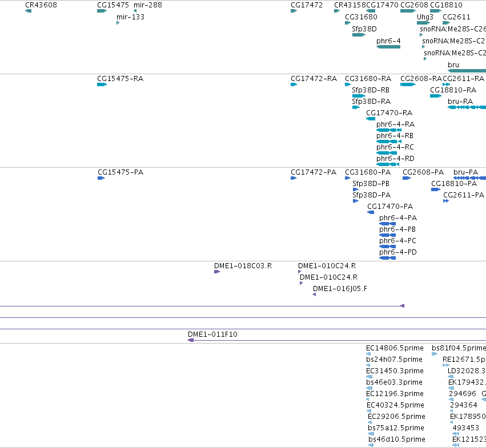Screen dimensions: 486x448
Task: Click the phr6-4-PA protein label
Action: (x=398, y=218)
